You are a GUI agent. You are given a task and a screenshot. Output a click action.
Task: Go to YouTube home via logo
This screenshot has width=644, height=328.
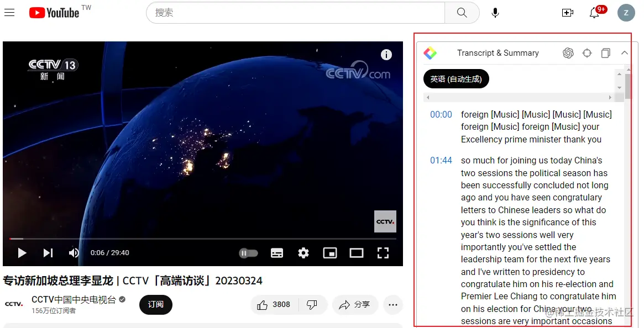click(x=54, y=13)
